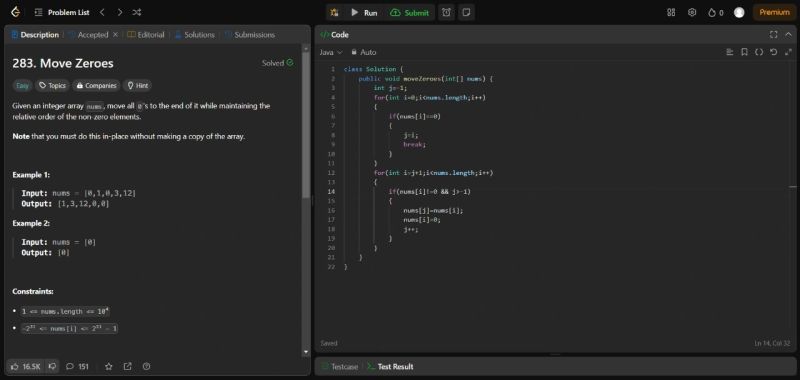Click the debugger icon beside Run
Screen dimensions: 800x380
[334, 12]
